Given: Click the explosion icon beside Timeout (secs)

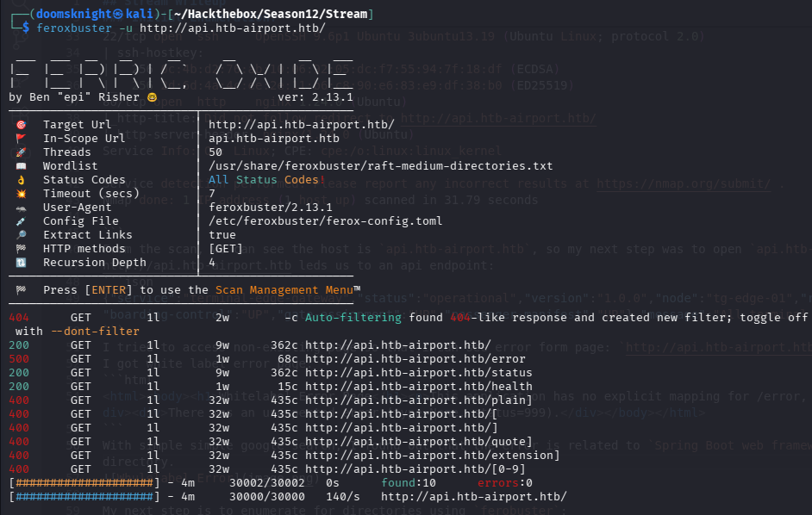Looking at the screenshot, I should point(21,194).
